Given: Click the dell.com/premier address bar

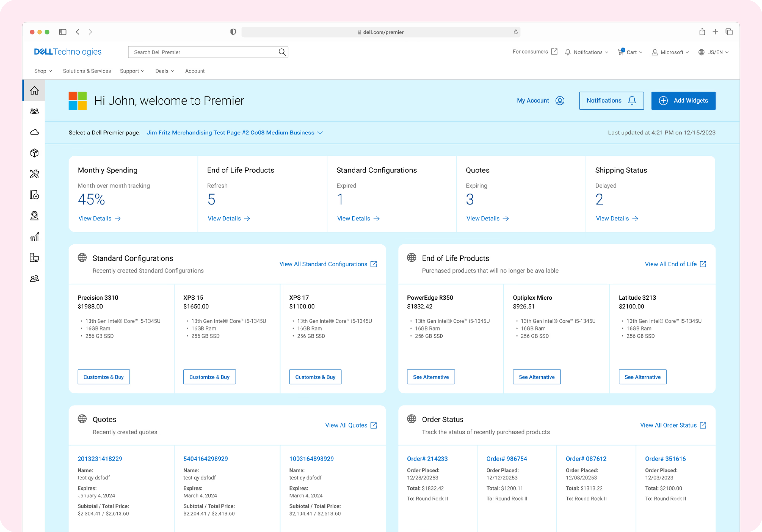Looking at the screenshot, I should [x=381, y=32].
